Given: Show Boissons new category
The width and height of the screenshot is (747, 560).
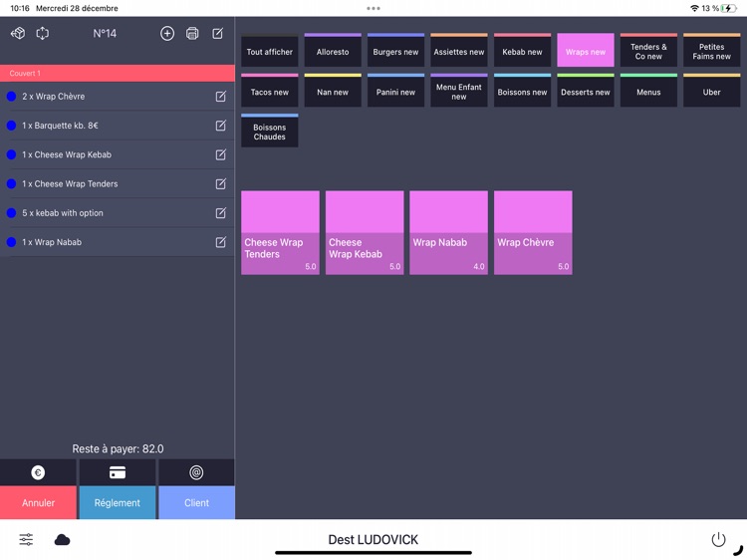Looking at the screenshot, I should point(522,90).
